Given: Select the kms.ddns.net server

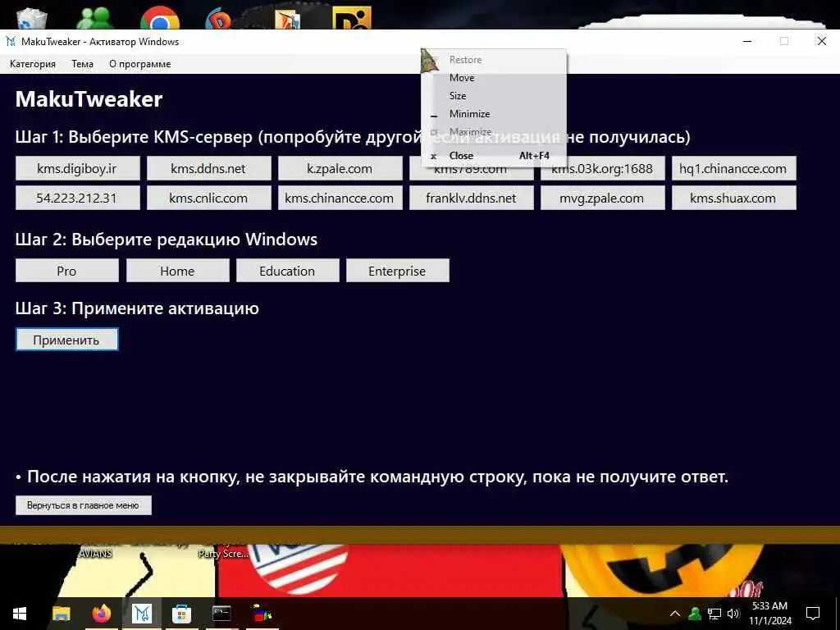Looking at the screenshot, I should tap(209, 168).
